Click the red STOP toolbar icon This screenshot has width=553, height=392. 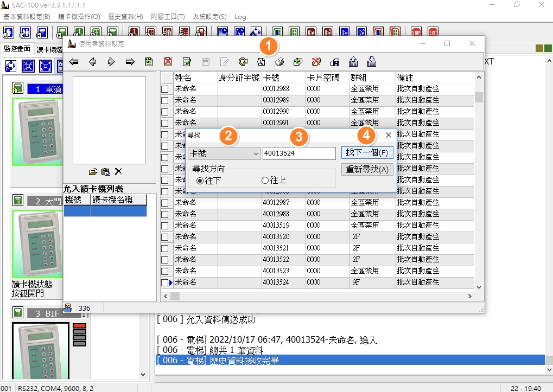[x=416, y=32]
